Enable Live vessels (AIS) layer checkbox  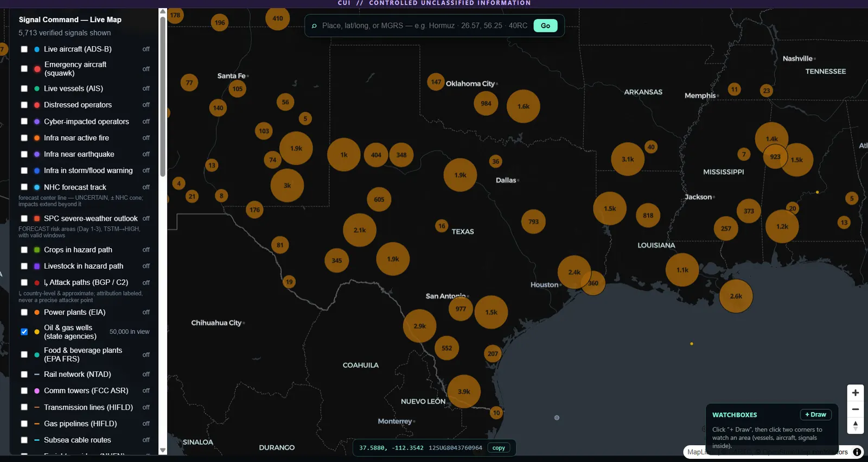(x=24, y=88)
